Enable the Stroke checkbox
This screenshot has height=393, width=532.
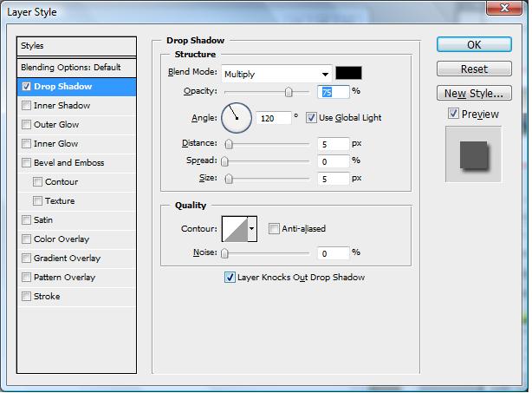(x=26, y=296)
